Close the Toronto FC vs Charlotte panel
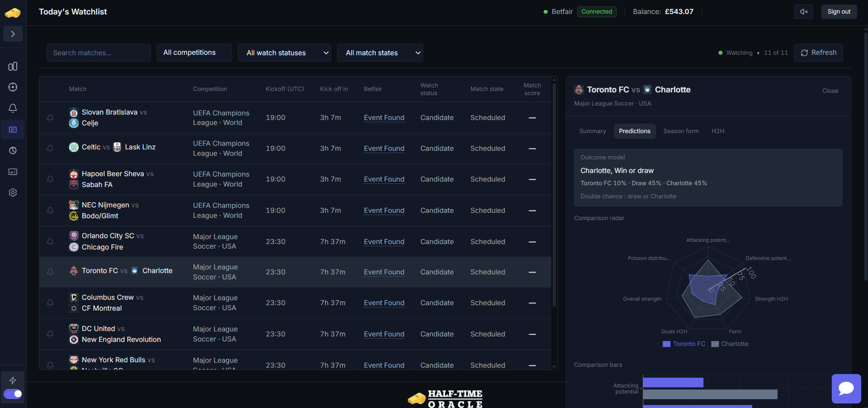Screen dimensions: 868x408 (x=830, y=91)
